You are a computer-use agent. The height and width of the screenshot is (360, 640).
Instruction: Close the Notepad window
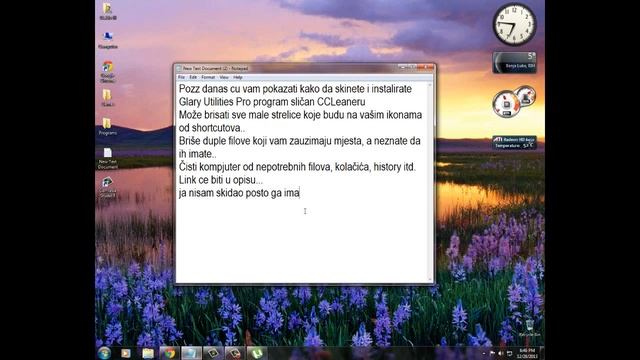pyautogui.click(x=425, y=68)
